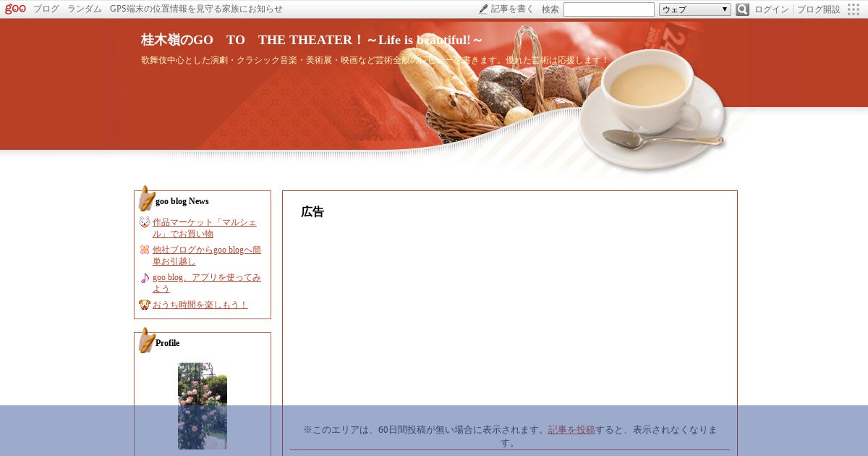
Task: Click the ブログ開設 link
Action: pos(819,9)
